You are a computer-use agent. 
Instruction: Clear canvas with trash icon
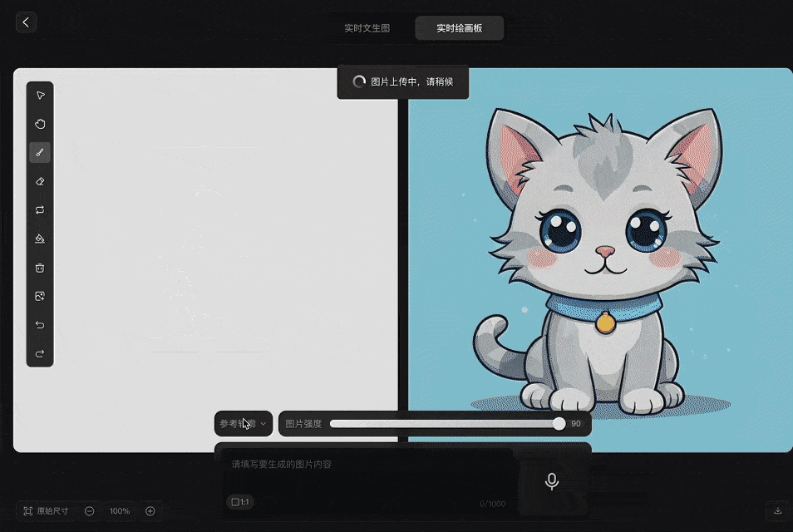(40, 268)
